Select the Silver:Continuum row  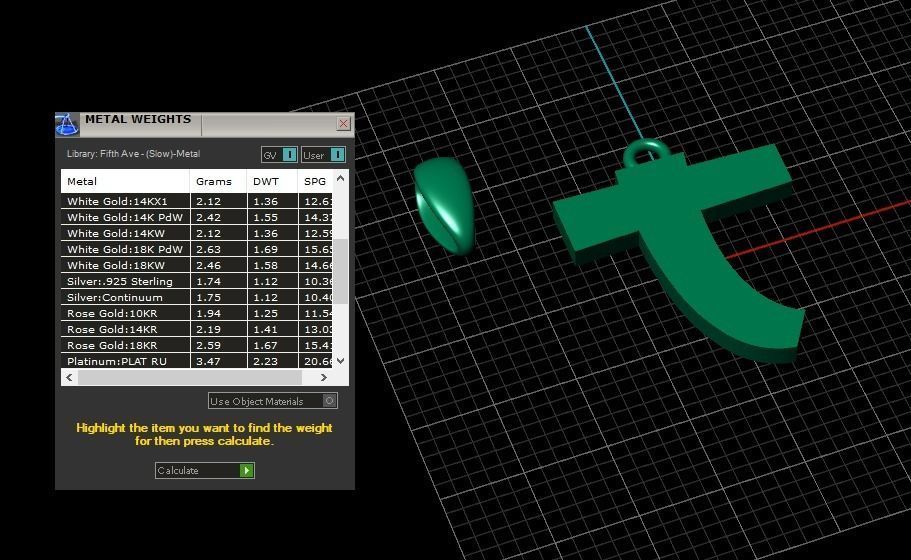point(197,297)
